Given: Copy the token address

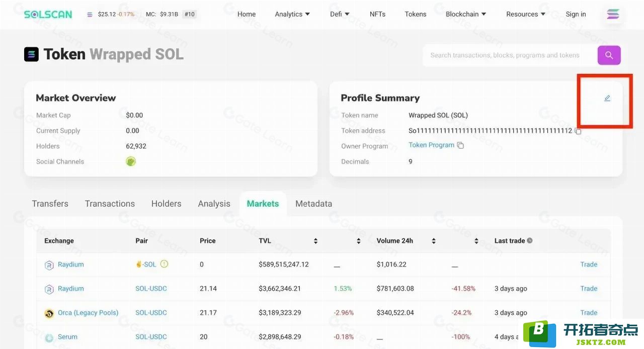Looking at the screenshot, I should pyautogui.click(x=578, y=131).
